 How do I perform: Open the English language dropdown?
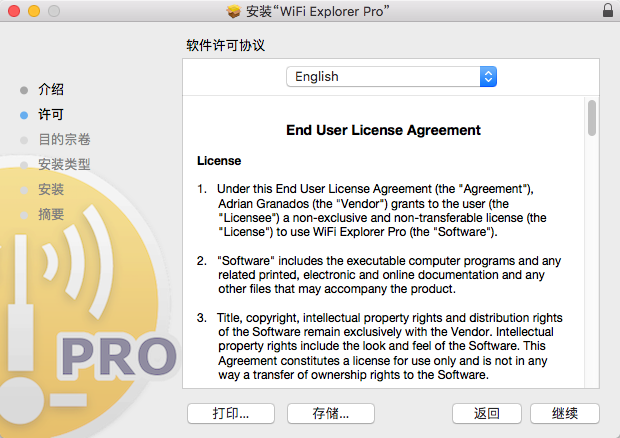pos(391,77)
